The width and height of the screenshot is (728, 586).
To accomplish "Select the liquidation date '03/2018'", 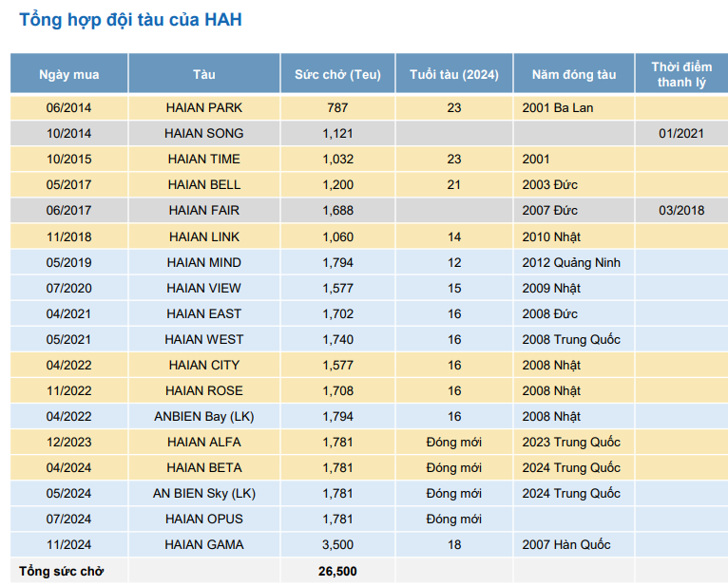I will click(x=681, y=210).
